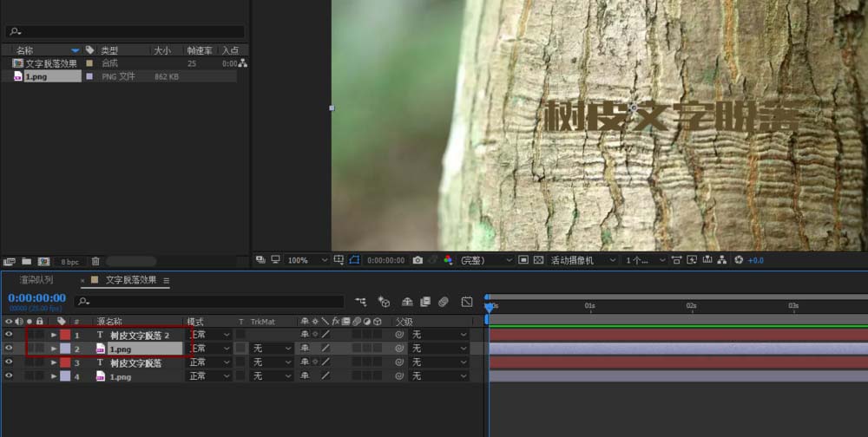Delete selected item with trash icon
Image resolution: width=868 pixels, height=437 pixels.
click(x=95, y=262)
